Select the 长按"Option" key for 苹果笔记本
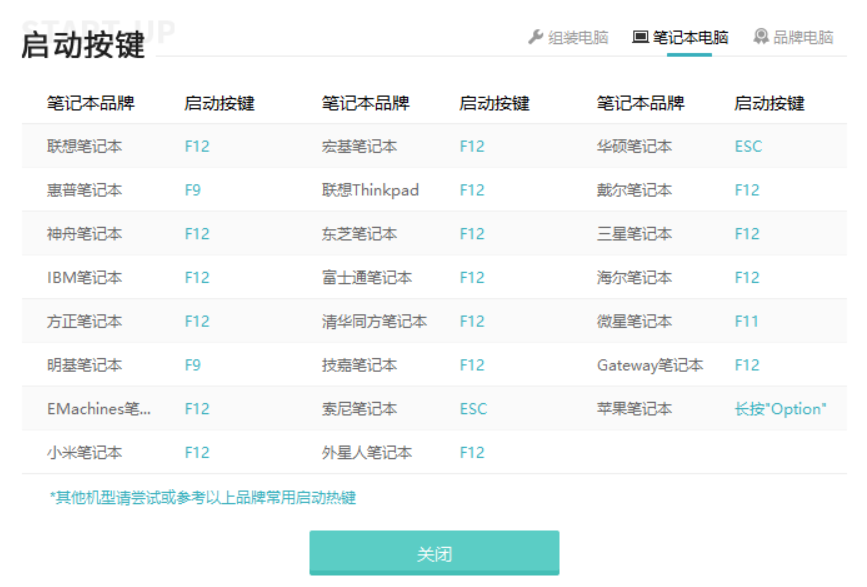867x587 pixels. (780, 409)
